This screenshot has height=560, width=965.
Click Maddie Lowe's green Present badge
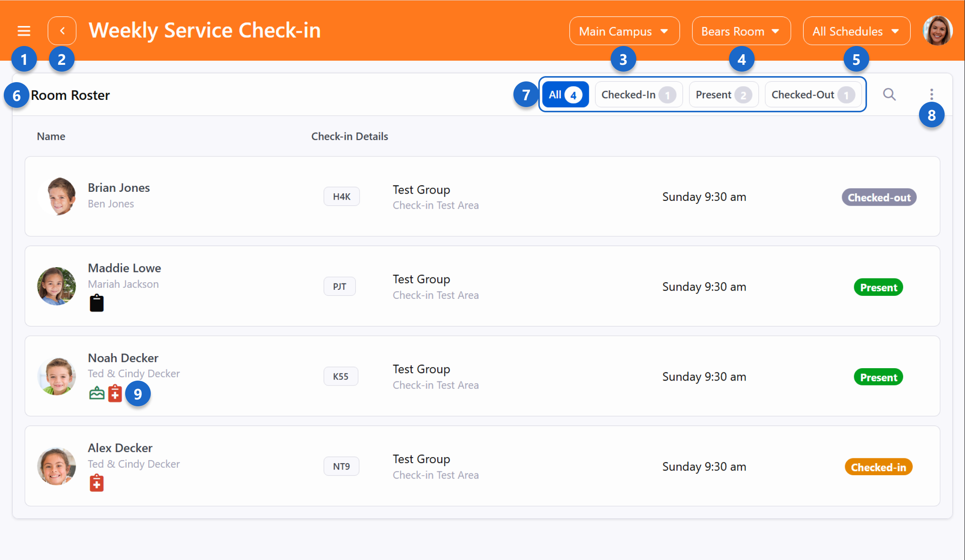[x=878, y=288]
